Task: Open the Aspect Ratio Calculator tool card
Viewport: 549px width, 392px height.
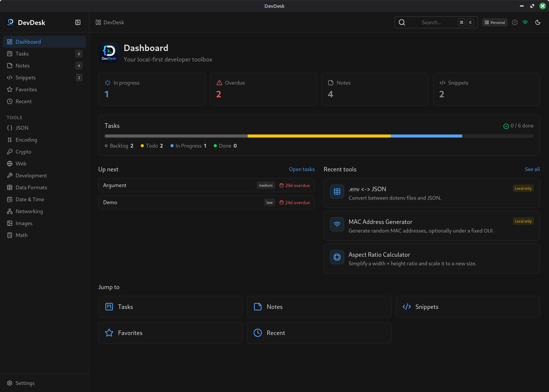Action: pos(432,259)
